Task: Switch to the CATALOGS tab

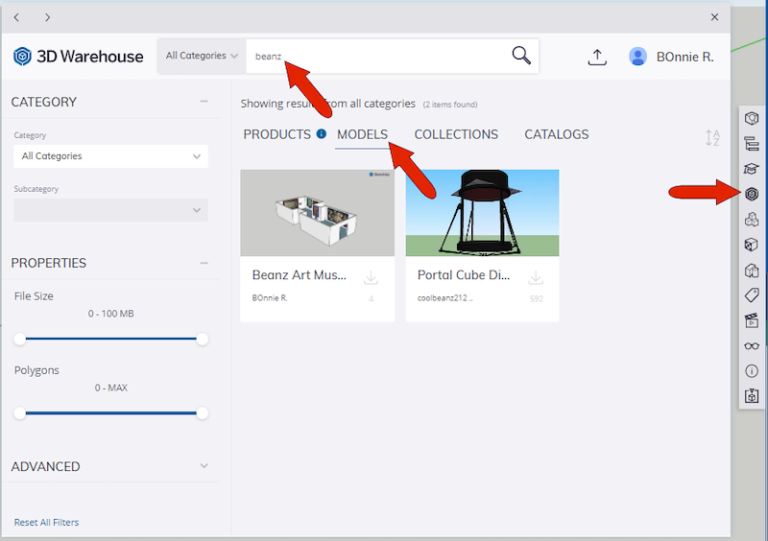Action: click(x=556, y=134)
